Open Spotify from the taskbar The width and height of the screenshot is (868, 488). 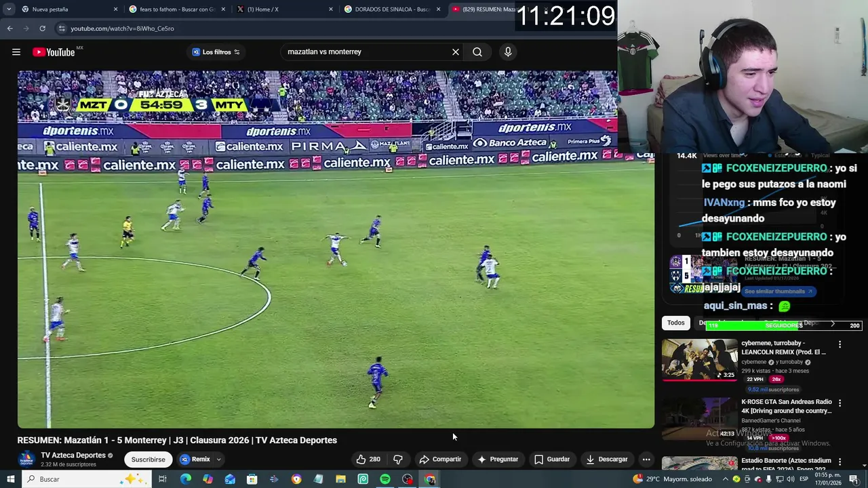385,479
